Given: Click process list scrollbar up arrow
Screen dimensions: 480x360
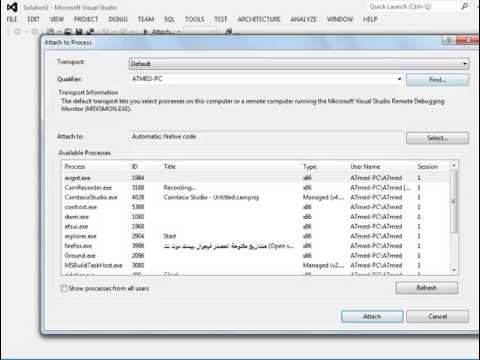Looking at the screenshot, I should (454, 165).
